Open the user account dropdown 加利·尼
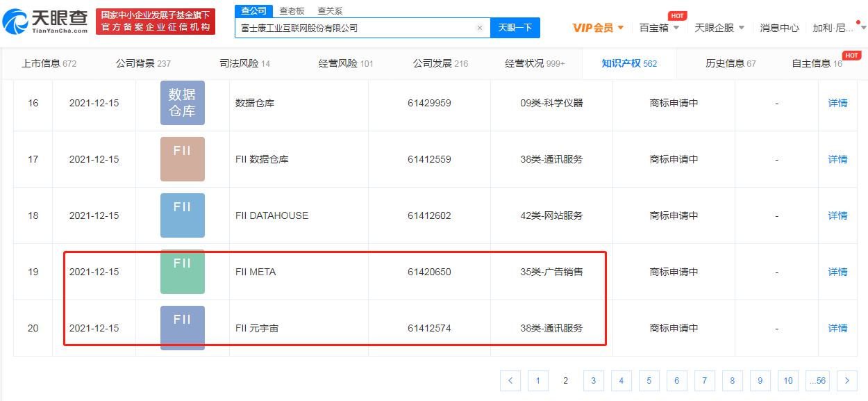Viewport: 868px width, 401px height. pos(840,28)
